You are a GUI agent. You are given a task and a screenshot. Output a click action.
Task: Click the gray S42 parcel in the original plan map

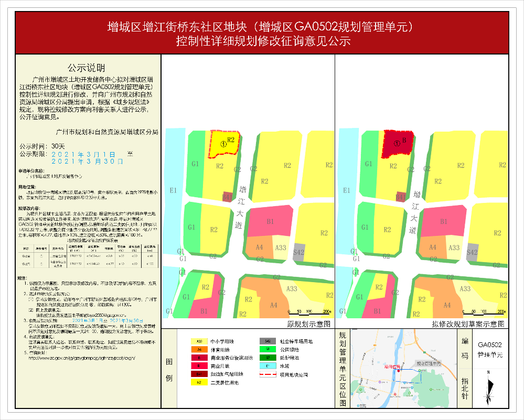(x=299, y=252)
